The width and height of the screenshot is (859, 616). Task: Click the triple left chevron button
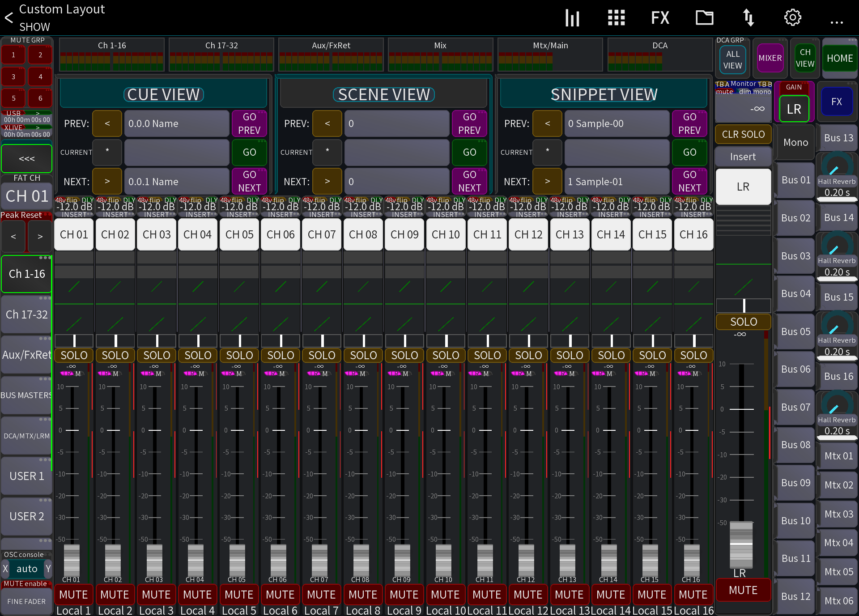click(26, 158)
